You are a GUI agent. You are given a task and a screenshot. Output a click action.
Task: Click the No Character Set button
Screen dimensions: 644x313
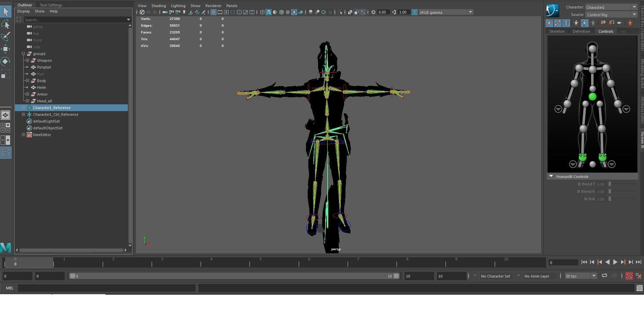pos(496,276)
